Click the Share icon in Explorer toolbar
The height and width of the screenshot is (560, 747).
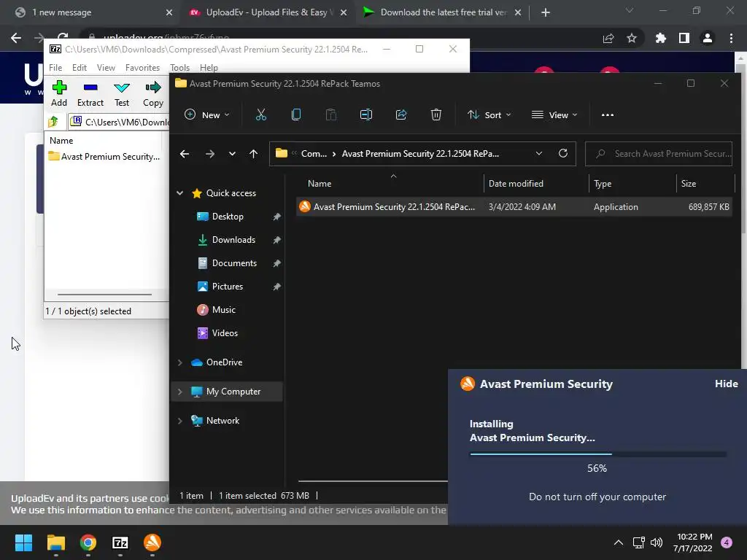(401, 114)
